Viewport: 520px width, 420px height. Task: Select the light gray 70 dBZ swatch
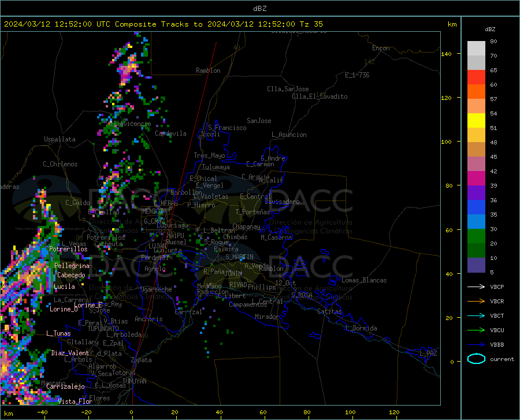(476, 49)
